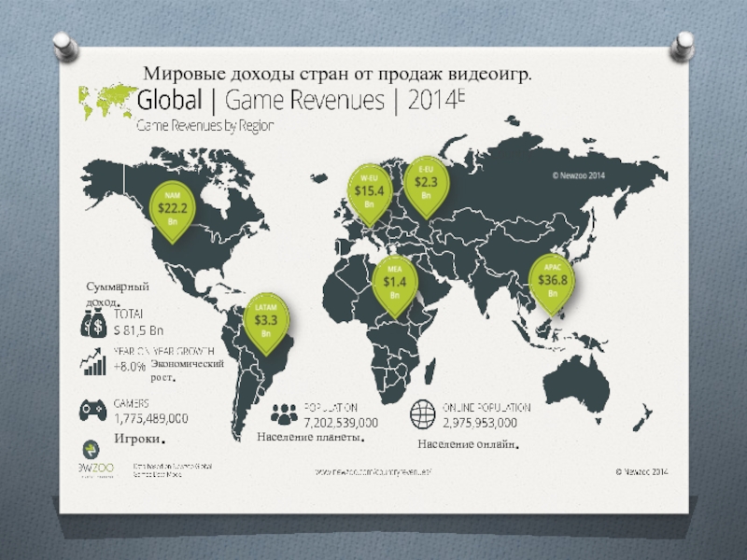747x560 pixels.
Task: Click the '$ 81,5 Bn' total value
Action: [138, 330]
